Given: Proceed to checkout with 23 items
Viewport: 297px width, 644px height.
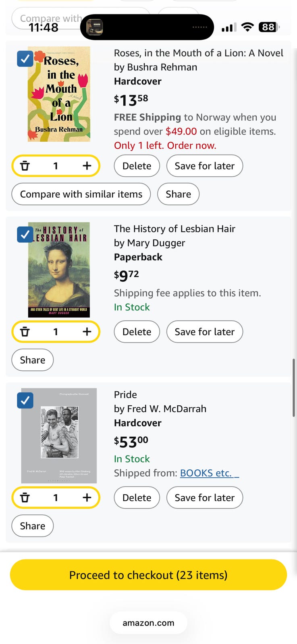Looking at the screenshot, I should coord(148,575).
